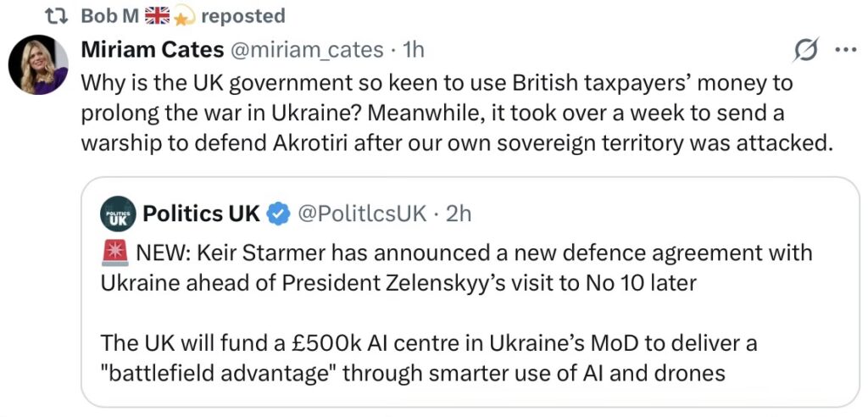Click the 1h timestamp on Miriam's post
This screenshot has width=868, height=417.
(x=412, y=51)
